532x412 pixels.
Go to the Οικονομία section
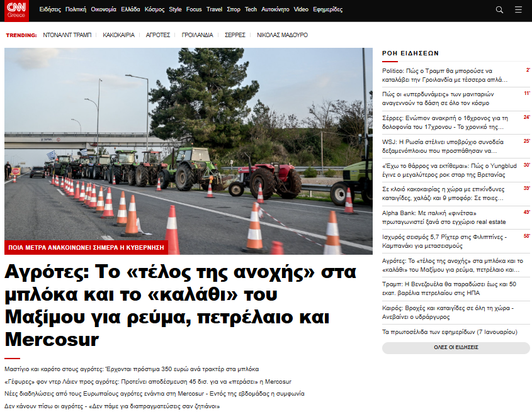[103, 10]
